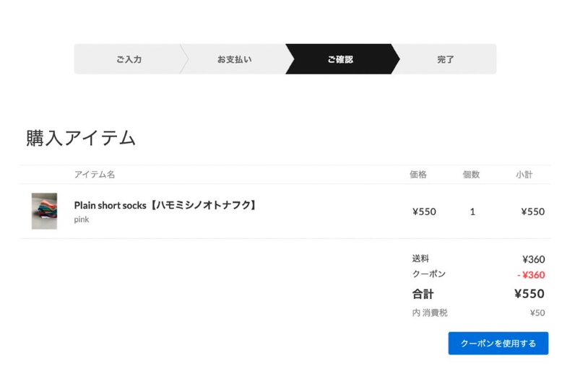Go back to the ご入力 step
The height and width of the screenshot is (392, 588).
[129, 59]
